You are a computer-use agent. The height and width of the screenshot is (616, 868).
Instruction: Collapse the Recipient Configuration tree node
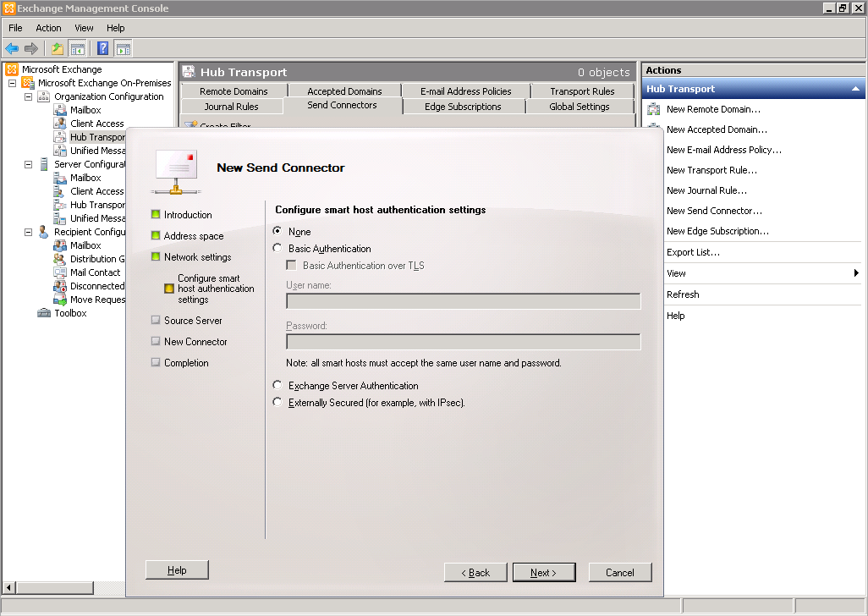28,232
